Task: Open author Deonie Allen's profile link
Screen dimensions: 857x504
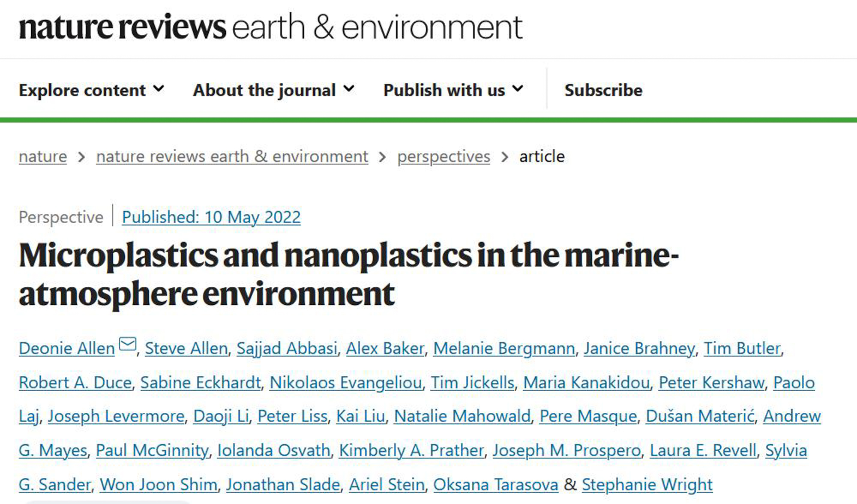Action: point(67,348)
